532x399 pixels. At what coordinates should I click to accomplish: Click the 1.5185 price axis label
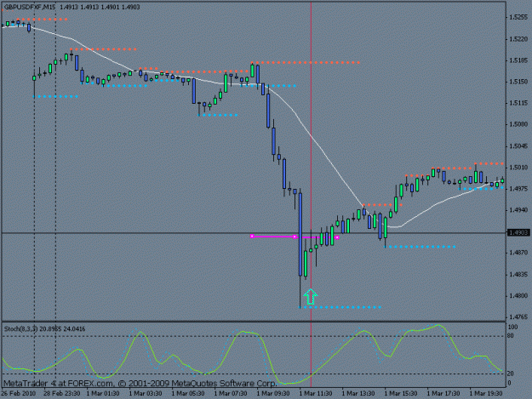pos(518,60)
